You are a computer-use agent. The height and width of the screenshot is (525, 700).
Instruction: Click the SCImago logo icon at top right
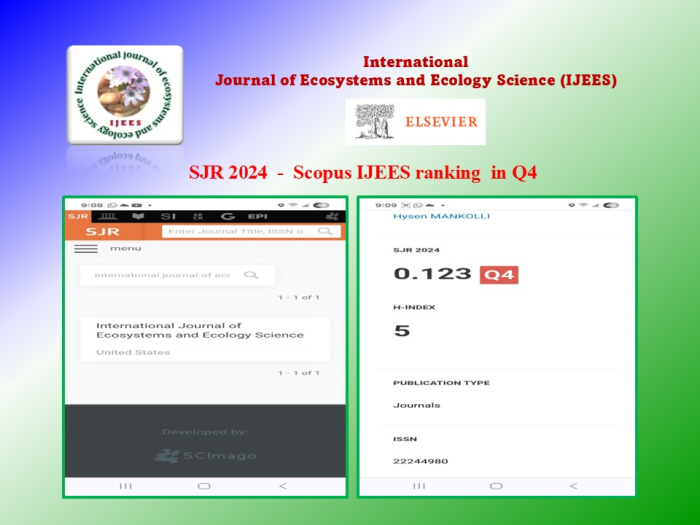click(x=332, y=216)
